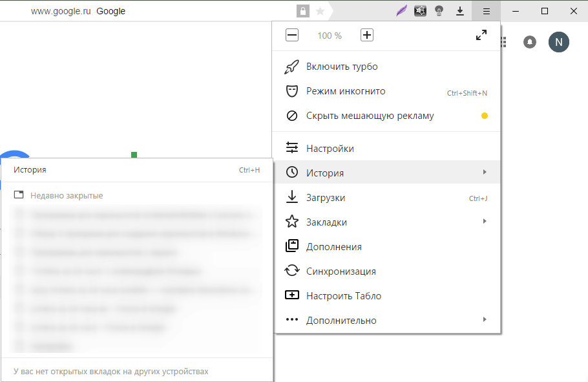Click the mask icon for incognito mode
The image size is (588, 382).
(x=292, y=91)
